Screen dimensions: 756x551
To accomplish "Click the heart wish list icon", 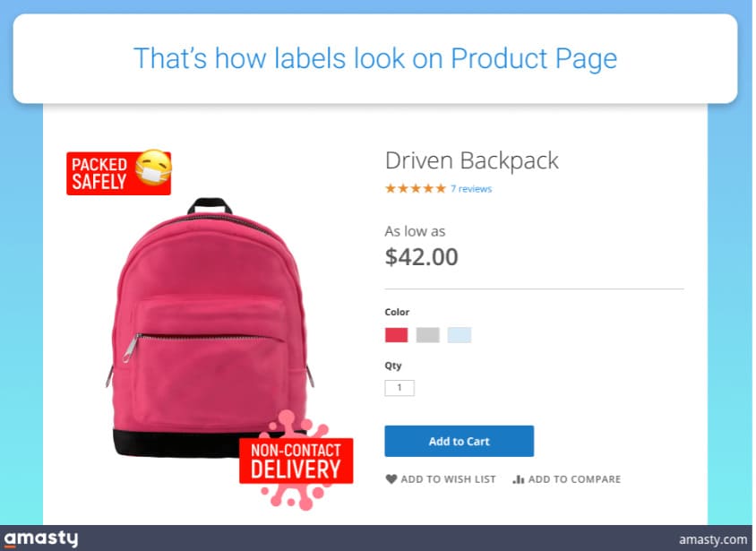I will pyautogui.click(x=391, y=478).
